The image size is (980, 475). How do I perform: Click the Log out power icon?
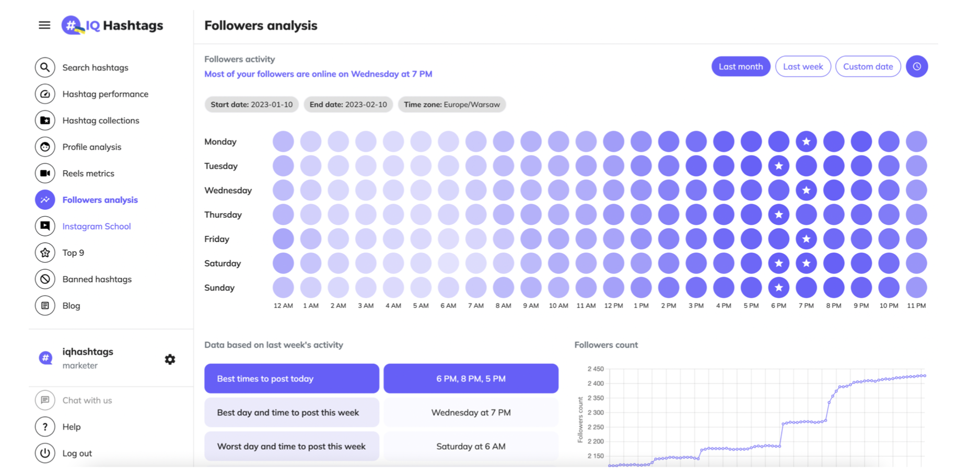[x=45, y=453]
